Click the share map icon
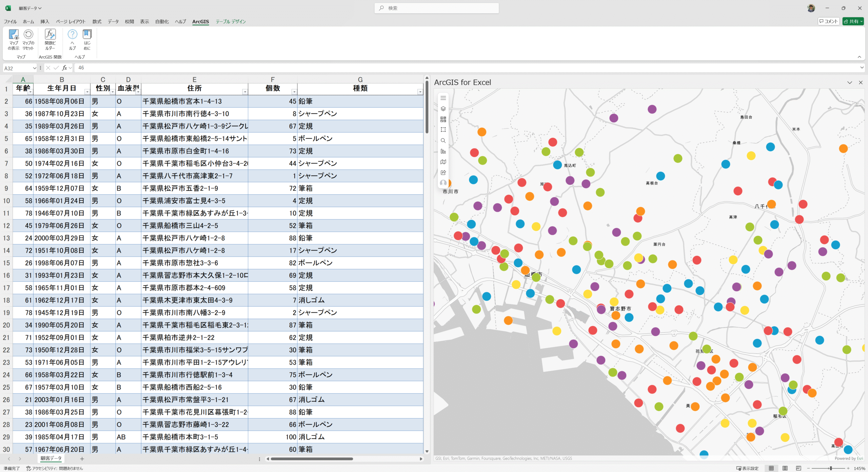868x472 pixels. tap(443, 173)
